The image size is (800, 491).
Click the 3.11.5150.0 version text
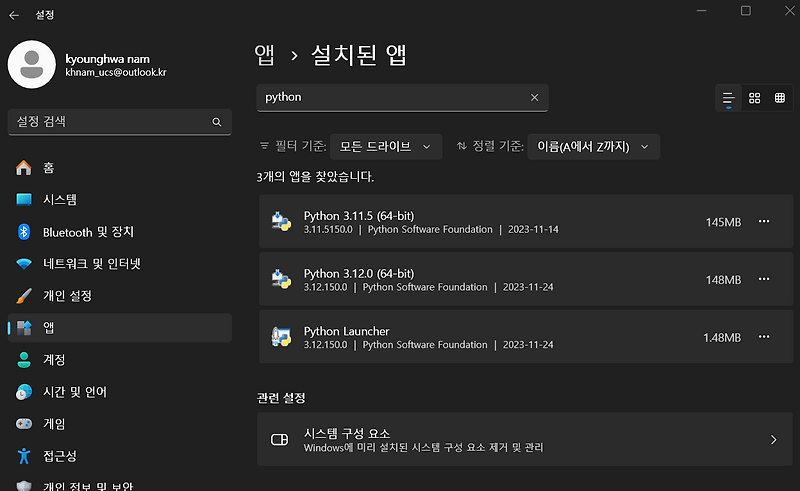(x=328, y=230)
